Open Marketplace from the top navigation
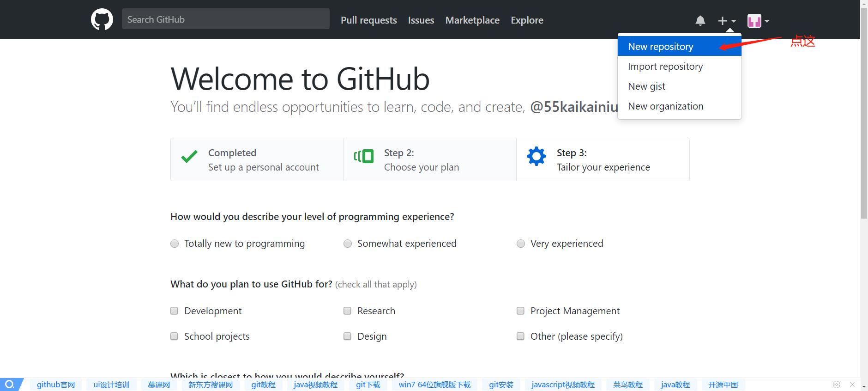Image resolution: width=868 pixels, height=391 pixels. point(472,20)
